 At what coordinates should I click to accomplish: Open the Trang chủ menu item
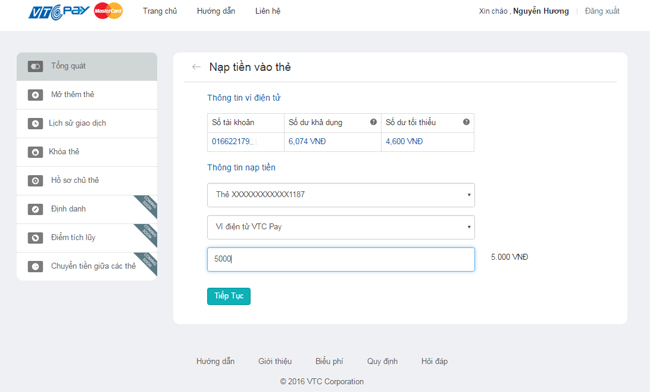click(160, 11)
